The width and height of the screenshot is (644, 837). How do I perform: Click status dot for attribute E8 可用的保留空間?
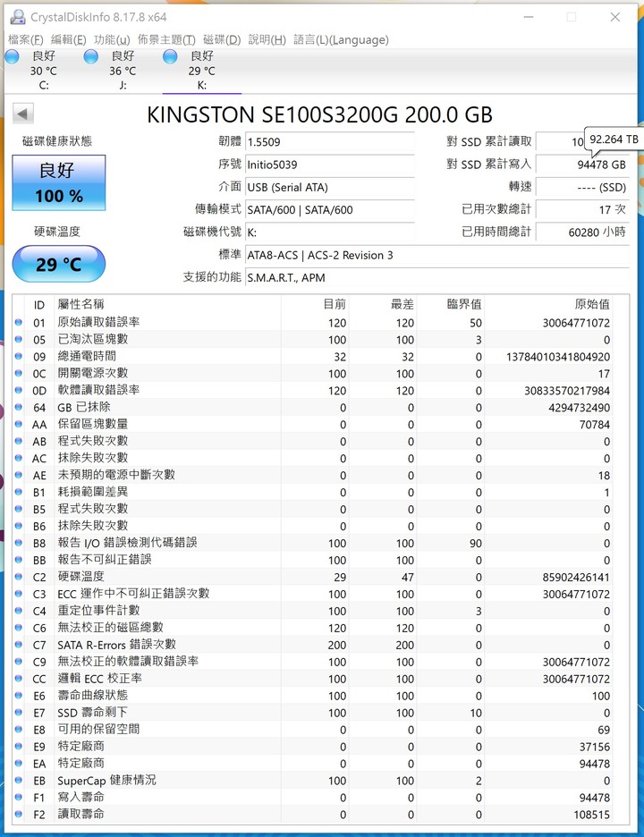[19, 730]
